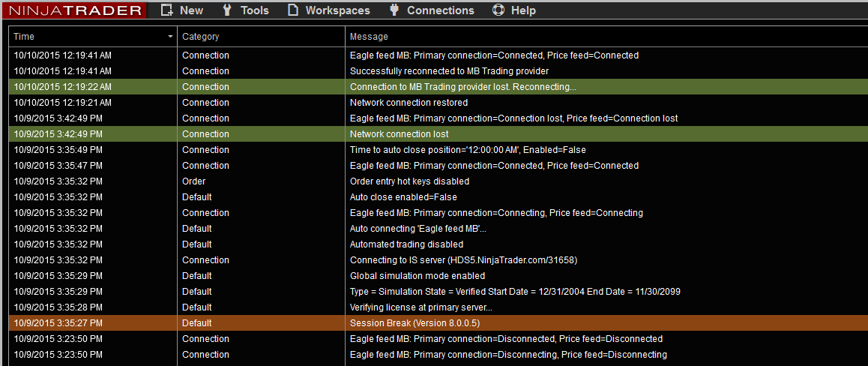Click the Workspaces document icon

293,10
